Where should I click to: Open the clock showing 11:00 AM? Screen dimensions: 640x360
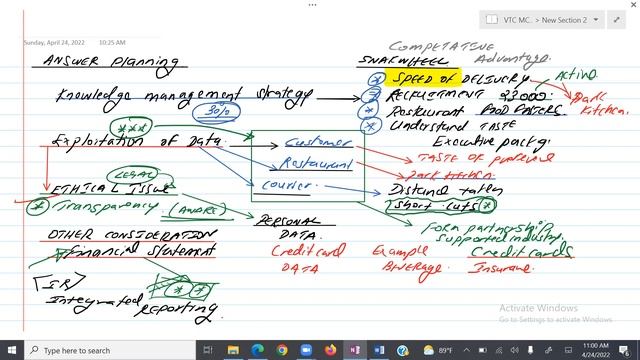[x=596, y=350]
